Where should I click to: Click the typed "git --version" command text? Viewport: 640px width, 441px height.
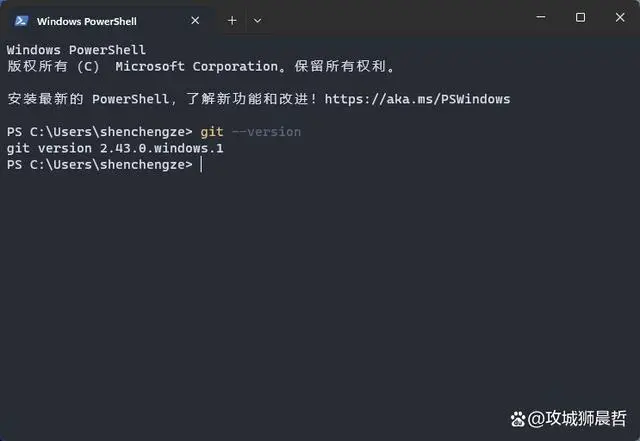click(251, 132)
